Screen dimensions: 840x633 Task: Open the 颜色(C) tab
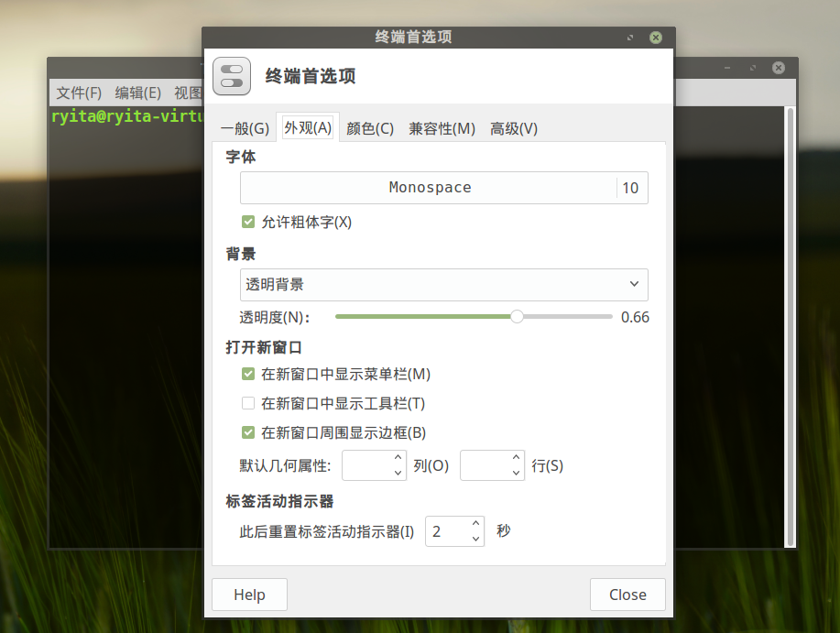(370, 128)
